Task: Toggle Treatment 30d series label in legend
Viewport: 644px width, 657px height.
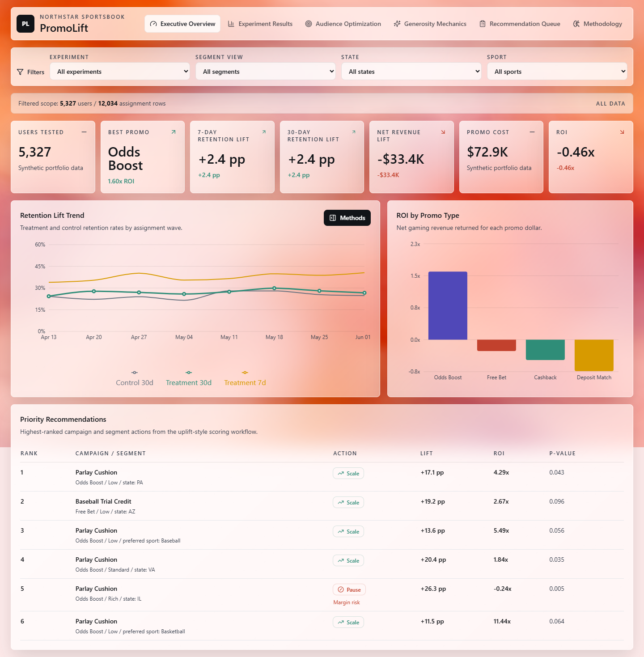Action: coord(189,383)
